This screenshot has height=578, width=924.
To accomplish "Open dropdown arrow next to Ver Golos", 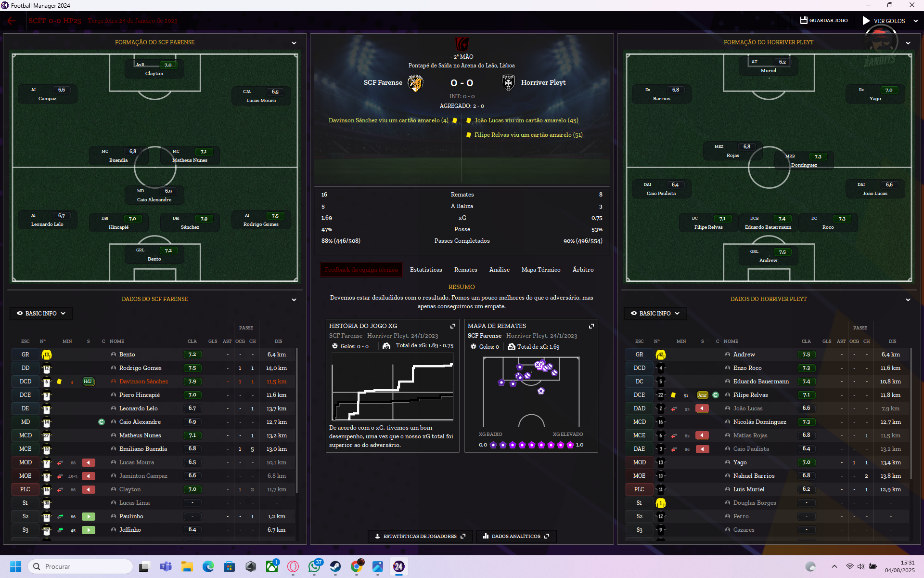I will (x=915, y=21).
